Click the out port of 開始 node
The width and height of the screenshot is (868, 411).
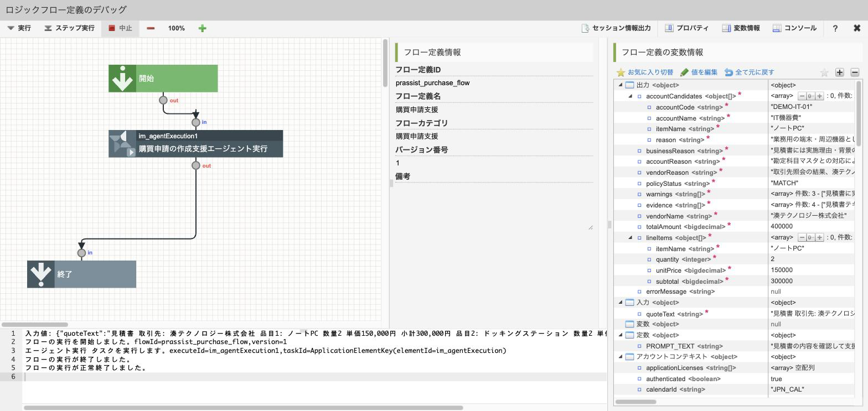[x=163, y=100]
